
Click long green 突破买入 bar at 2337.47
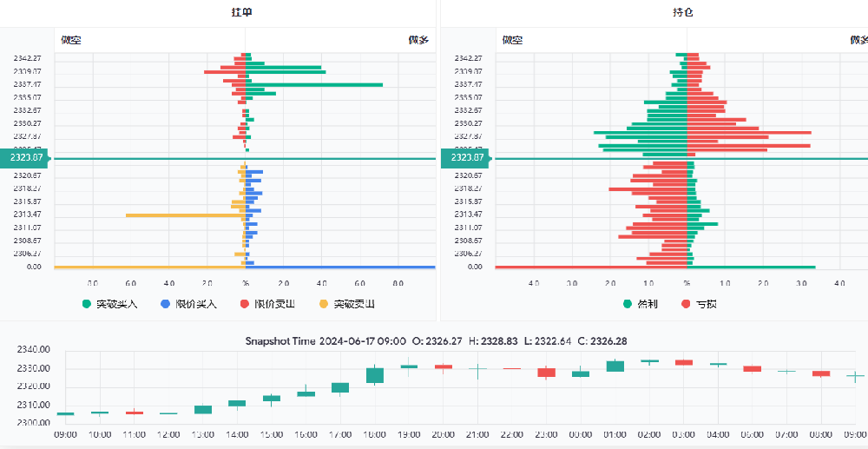[x=314, y=85]
